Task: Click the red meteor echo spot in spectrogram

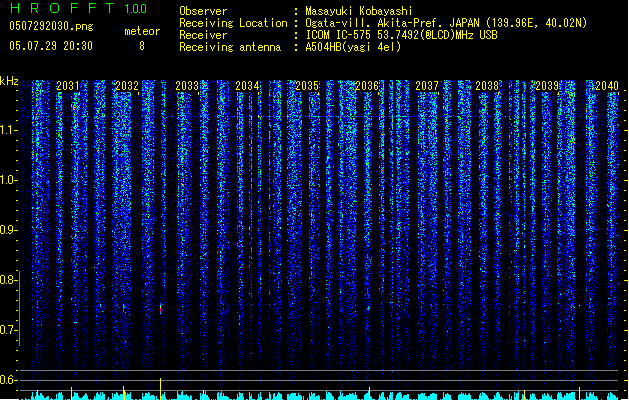Action: click(160, 309)
